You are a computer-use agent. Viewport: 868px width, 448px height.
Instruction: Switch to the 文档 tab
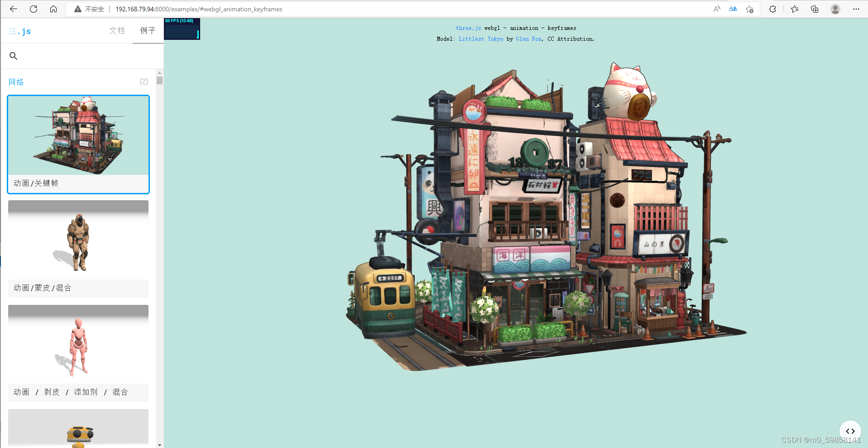pos(116,30)
